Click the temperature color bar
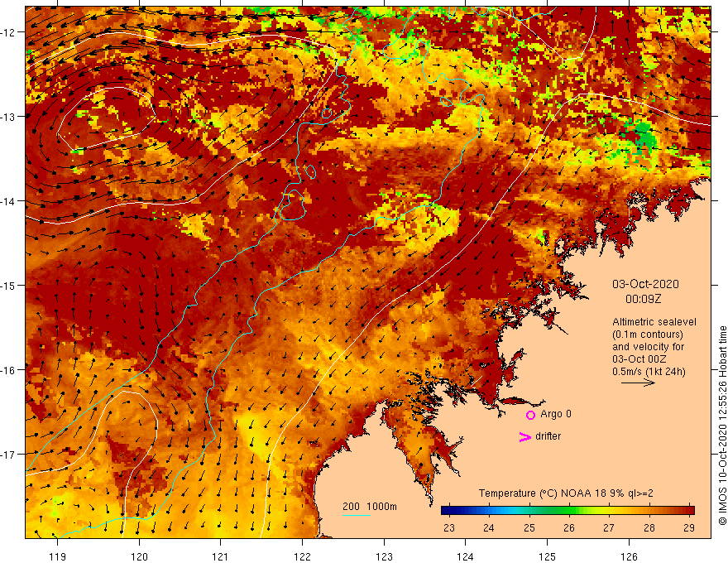 pyautogui.click(x=568, y=510)
